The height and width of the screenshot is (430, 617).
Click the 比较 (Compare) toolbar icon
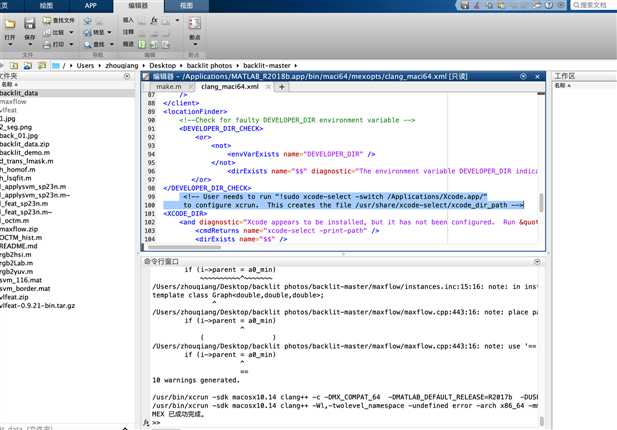pyautogui.click(x=47, y=33)
